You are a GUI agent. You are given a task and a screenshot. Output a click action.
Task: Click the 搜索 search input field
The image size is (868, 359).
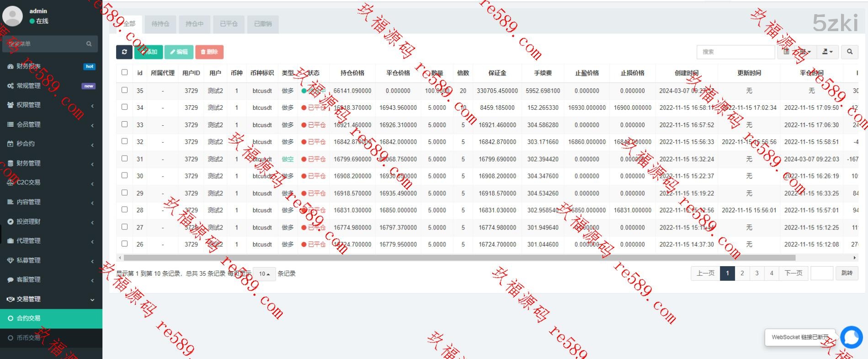[735, 52]
